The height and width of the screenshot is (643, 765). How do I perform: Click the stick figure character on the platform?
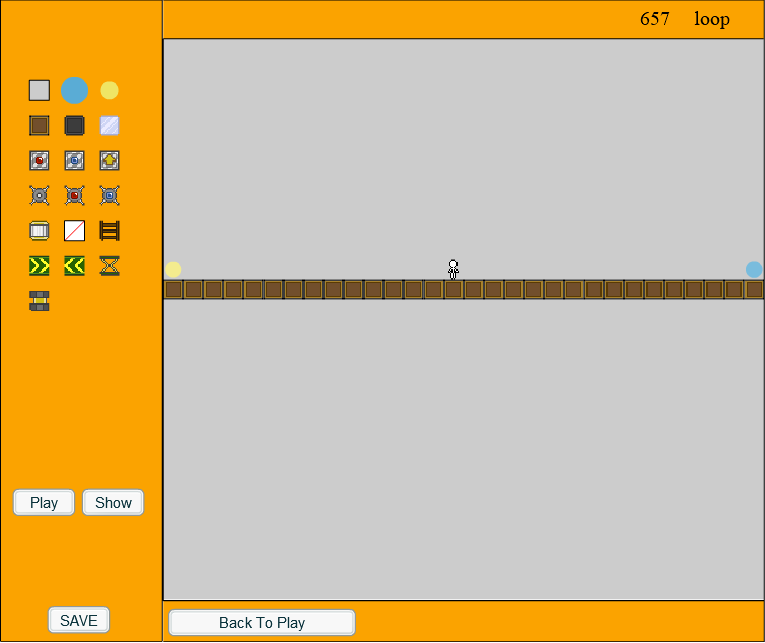coord(453,269)
